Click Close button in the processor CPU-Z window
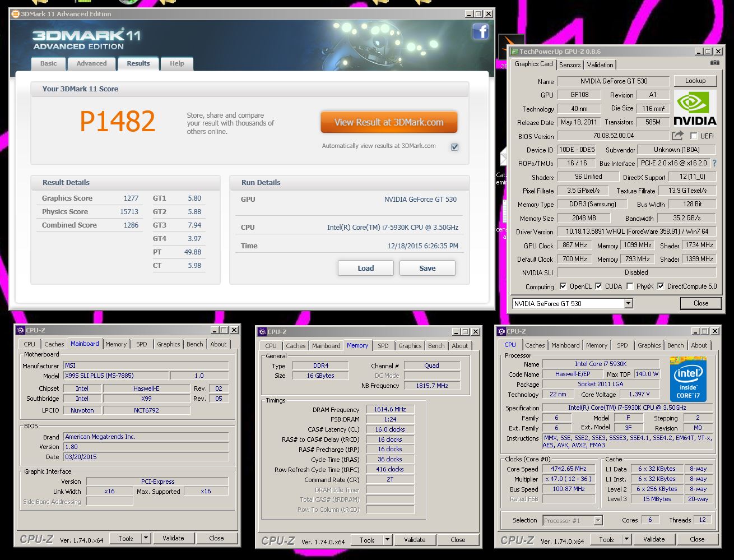734x560 pixels. pos(698,539)
